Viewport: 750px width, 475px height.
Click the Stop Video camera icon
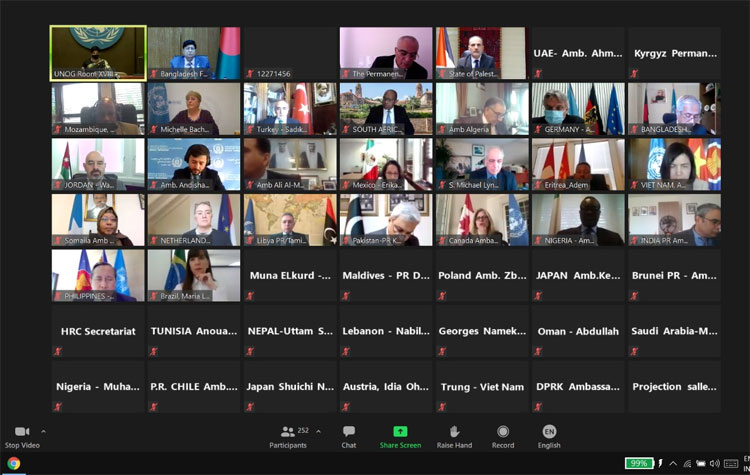click(x=22, y=431)
